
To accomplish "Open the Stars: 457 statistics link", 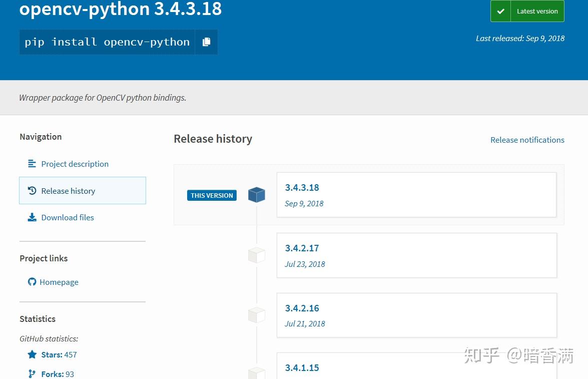I will [x=59, y=354].
